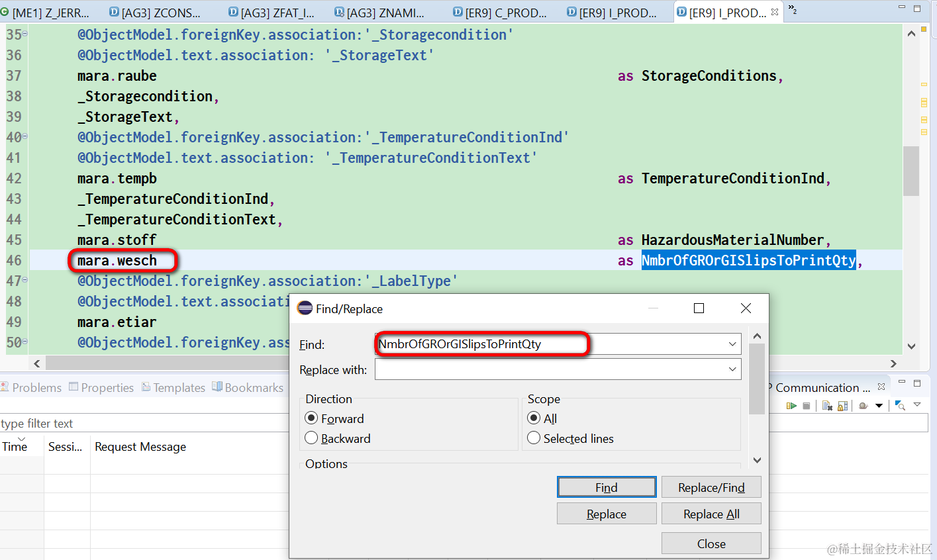Screen dimensions: 937x560
Task: Maximize the Communication Log view pane
Action: pyautogui.click(x=917, y=383)
